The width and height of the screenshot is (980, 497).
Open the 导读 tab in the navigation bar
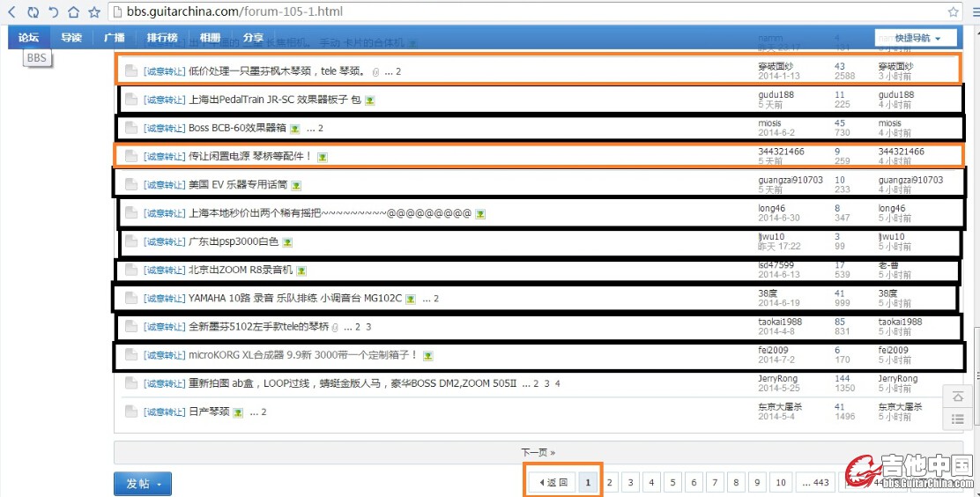click(71, 38)
